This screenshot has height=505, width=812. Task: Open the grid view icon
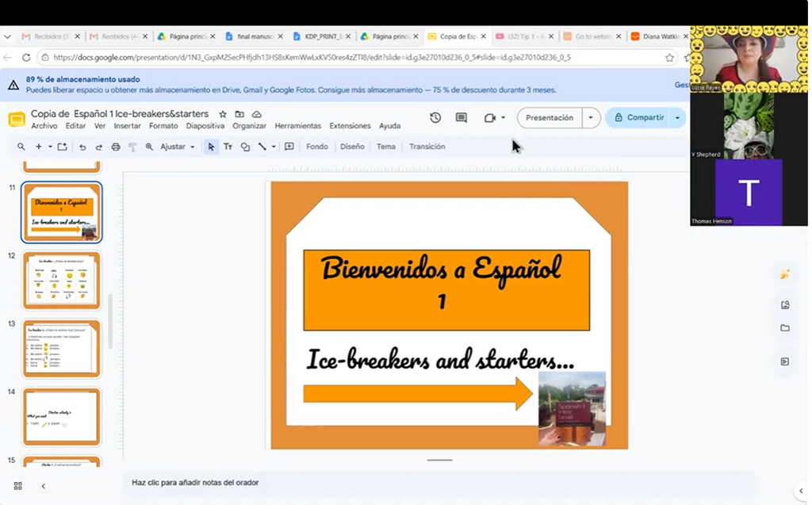point(18,486)
